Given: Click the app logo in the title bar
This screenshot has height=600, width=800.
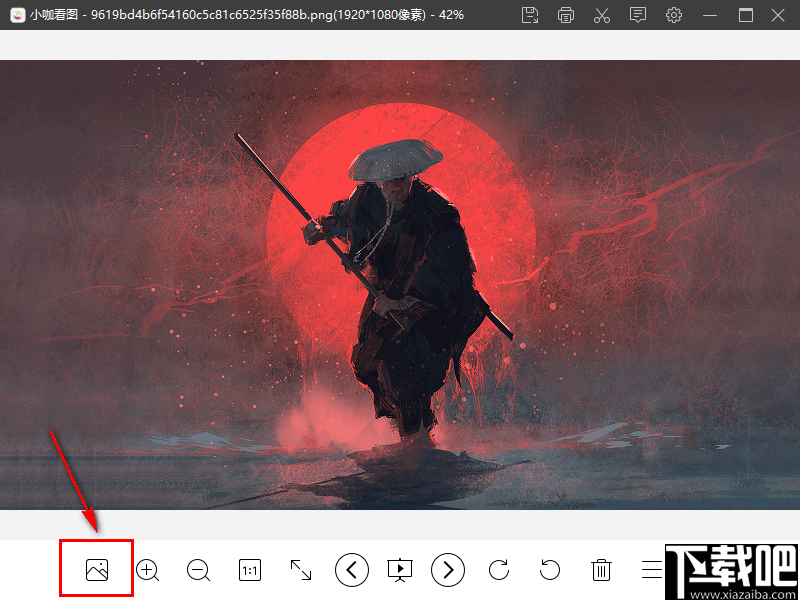Looking at the screenshot, I should (x=18, y=15).
